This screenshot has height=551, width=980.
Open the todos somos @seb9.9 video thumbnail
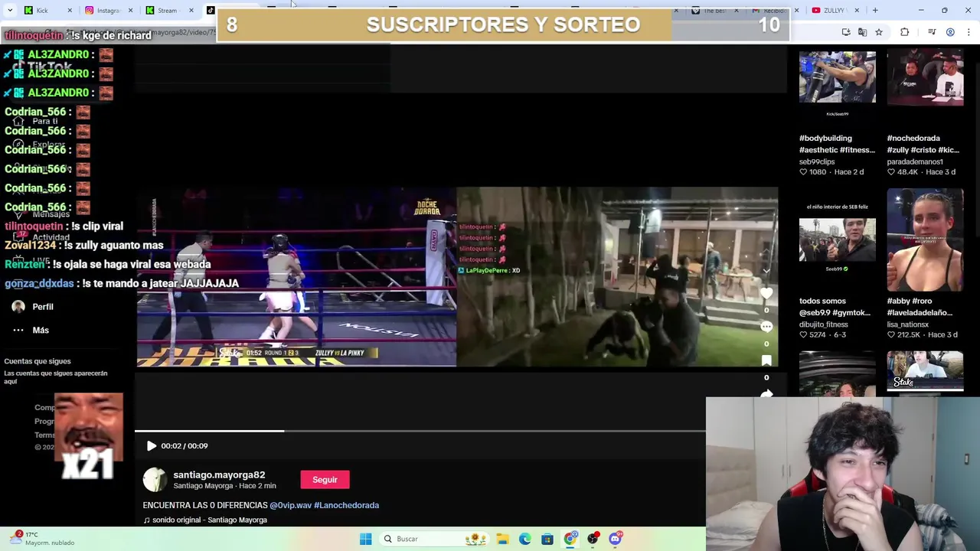[x=838, y=240]
